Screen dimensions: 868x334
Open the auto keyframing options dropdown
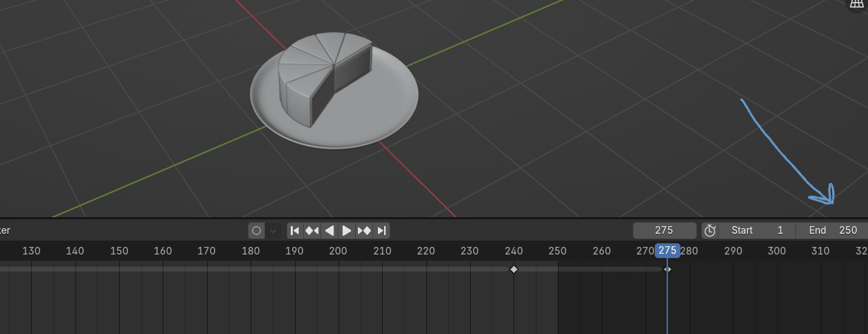[x=273, y=230]
